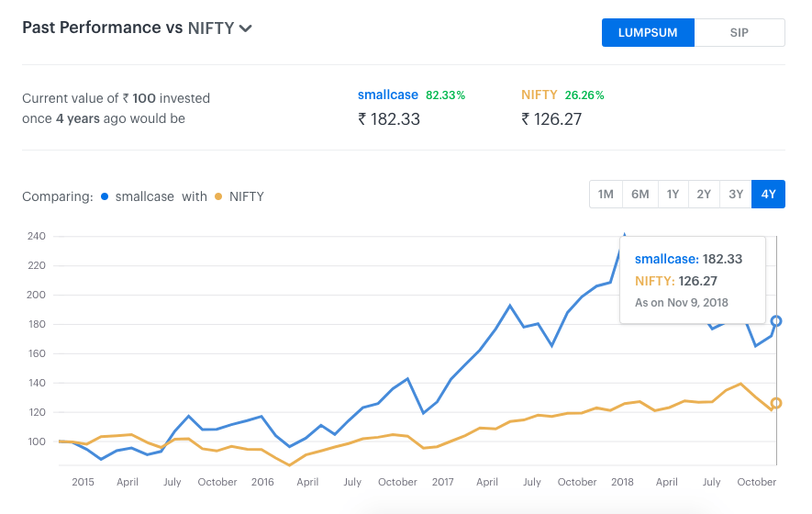Click the orange NIFTY legend dot

click(218, 197)
